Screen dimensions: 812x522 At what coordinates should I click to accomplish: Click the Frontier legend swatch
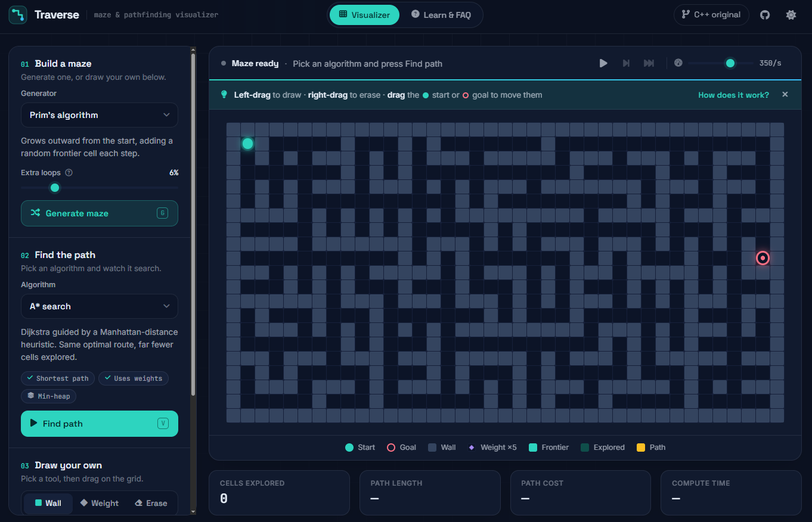[533, 448]
